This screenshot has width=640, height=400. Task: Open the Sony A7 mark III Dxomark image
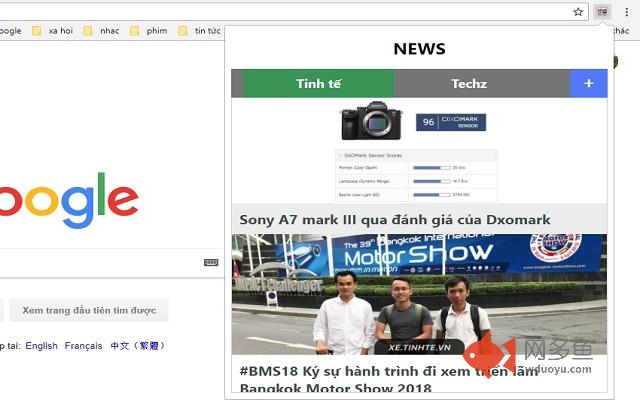tap(419, 151)
